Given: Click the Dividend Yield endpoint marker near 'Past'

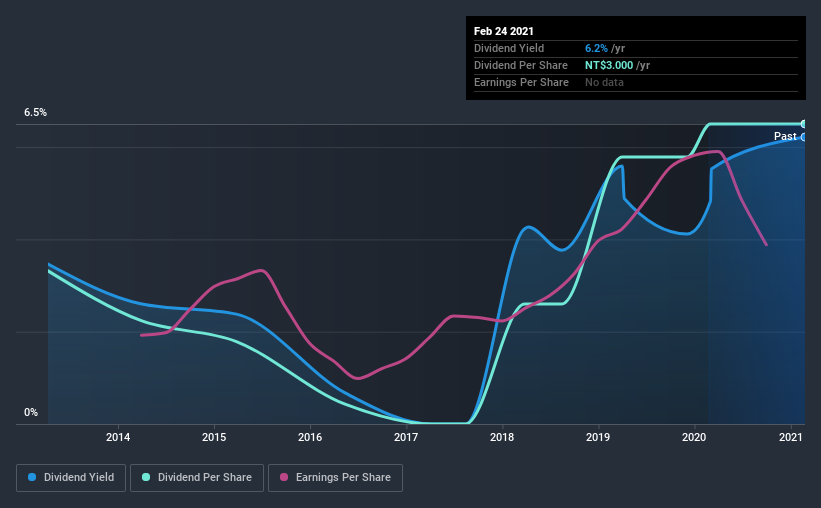Looking at the screenshot, I should pos(803,137).
